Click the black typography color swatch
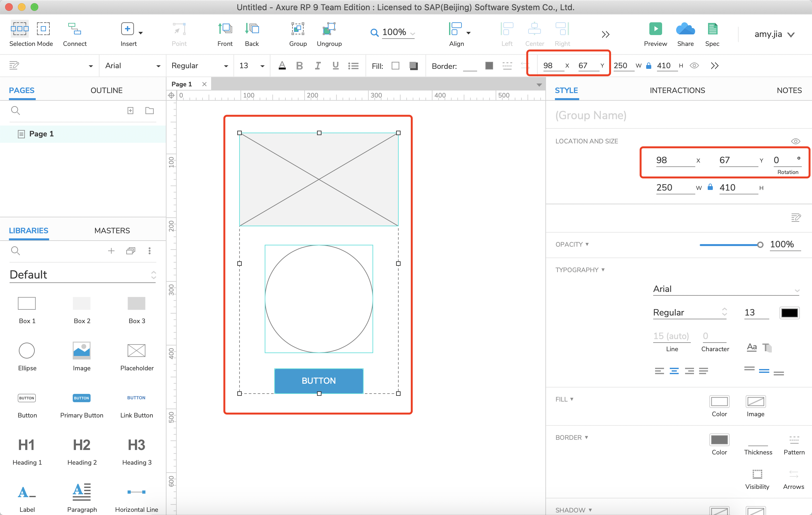 789,312
